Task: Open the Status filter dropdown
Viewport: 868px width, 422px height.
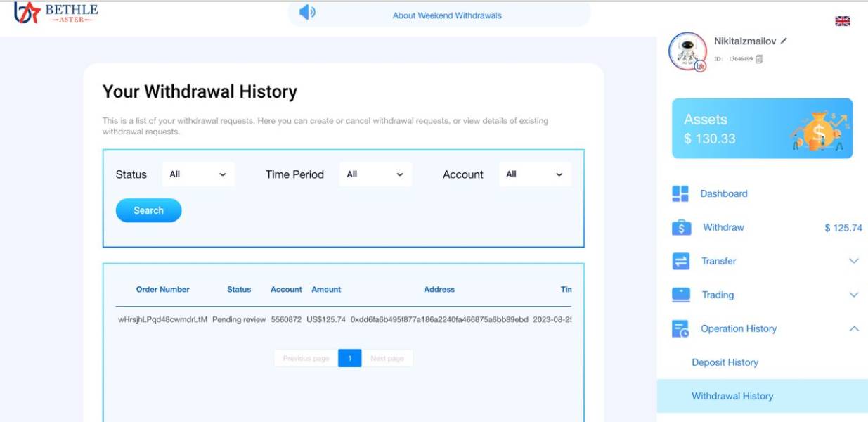Action: [x=198, y=174]
